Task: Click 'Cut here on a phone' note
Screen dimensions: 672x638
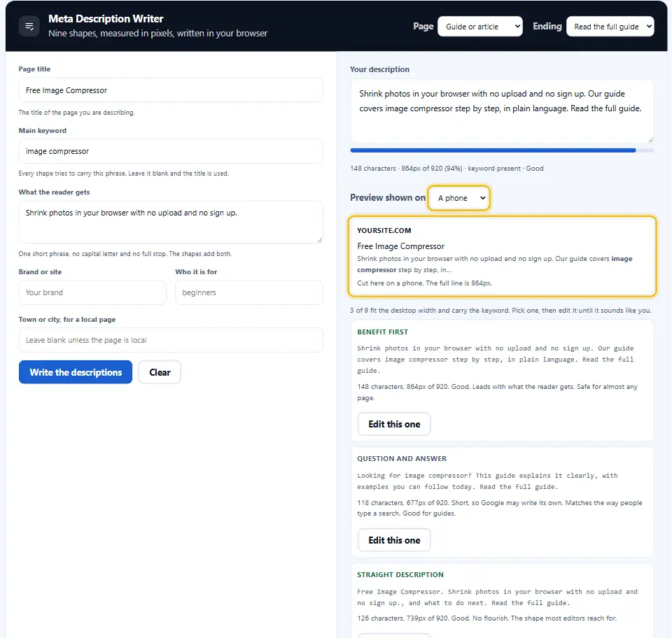Action: pos(424,283)
